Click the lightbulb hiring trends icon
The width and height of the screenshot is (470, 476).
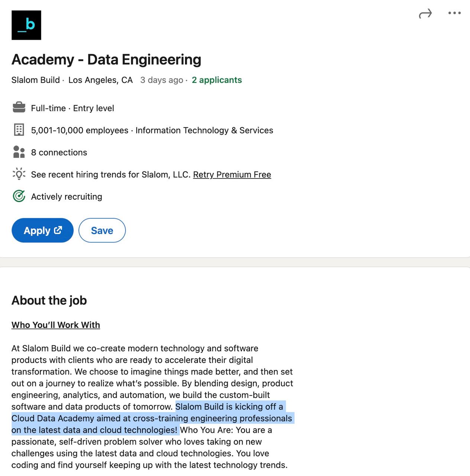19,174
